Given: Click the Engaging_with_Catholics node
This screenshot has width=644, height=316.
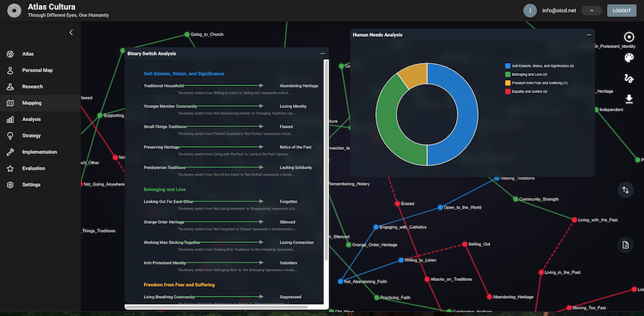Looking at the screenshot, I should tap(376, 227).
